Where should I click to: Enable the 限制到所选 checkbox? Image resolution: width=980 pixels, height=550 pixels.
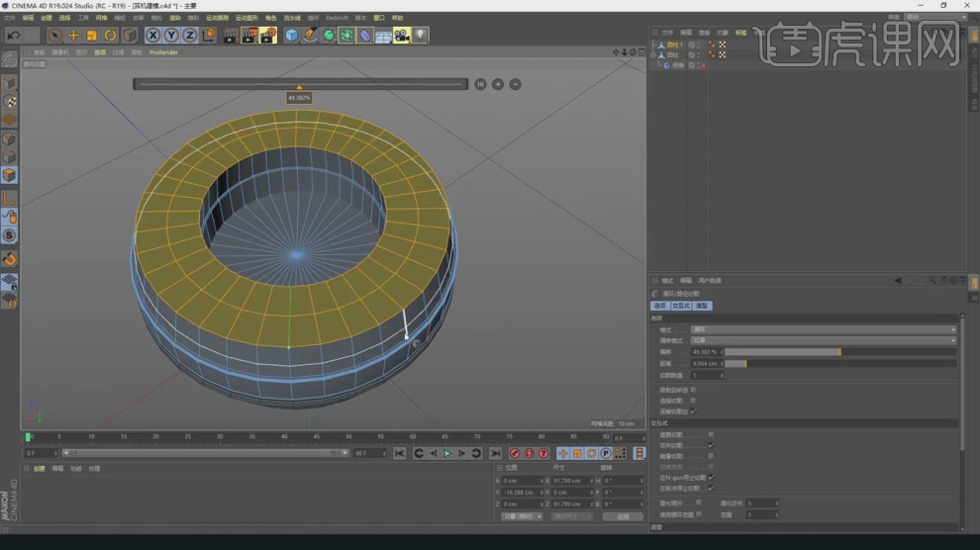pos(693,390)
